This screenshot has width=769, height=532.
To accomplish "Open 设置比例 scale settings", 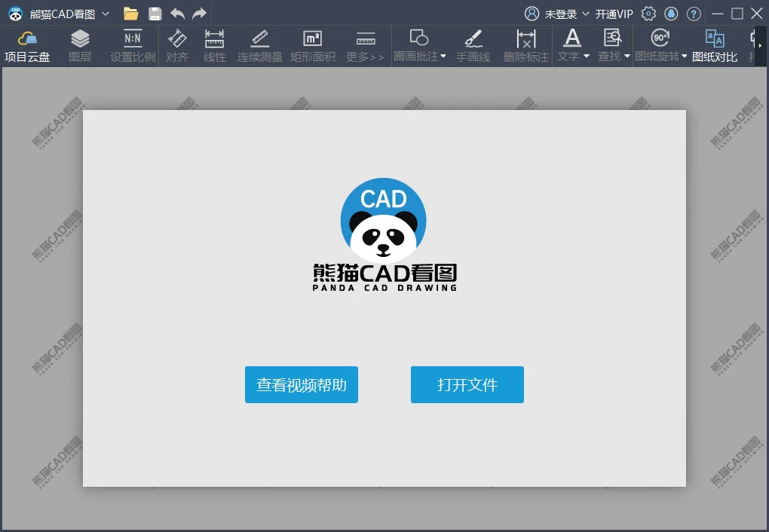I will pos(130,45).
